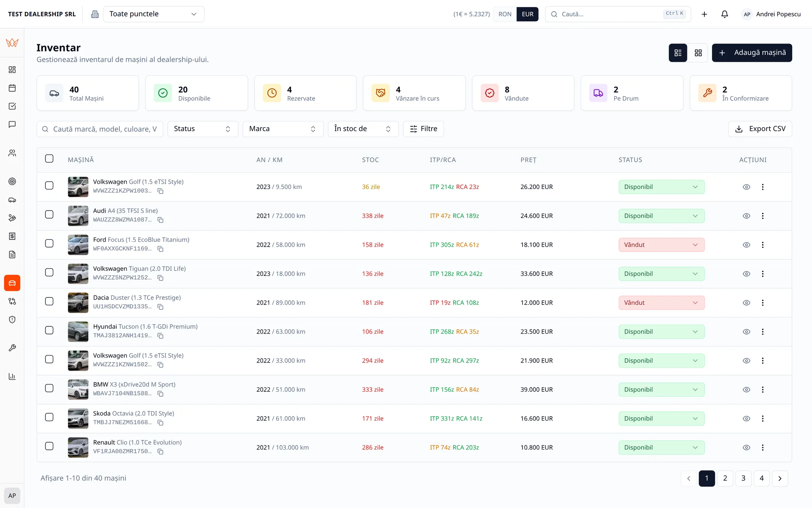Check the Audi A4 row checkbox
812x508 pixels.
(49, 214)
